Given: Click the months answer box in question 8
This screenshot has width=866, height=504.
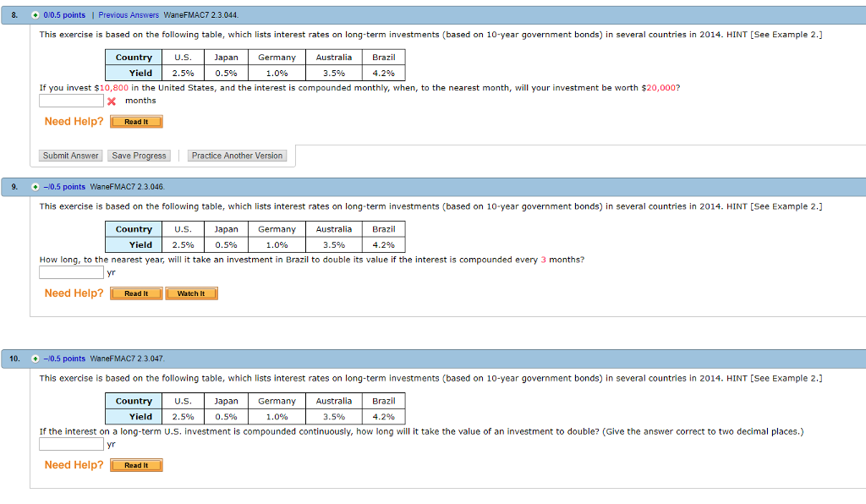Looking at the screenshot, I should pyautogui.click(x=71, y=100).
